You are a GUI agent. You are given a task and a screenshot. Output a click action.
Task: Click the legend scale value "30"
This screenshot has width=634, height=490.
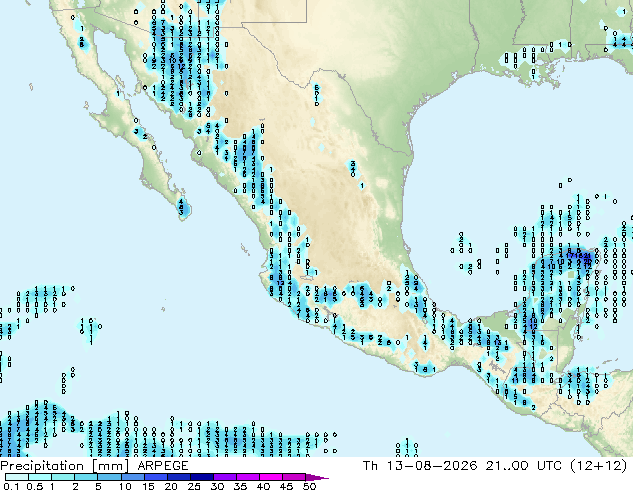[217, 486]
